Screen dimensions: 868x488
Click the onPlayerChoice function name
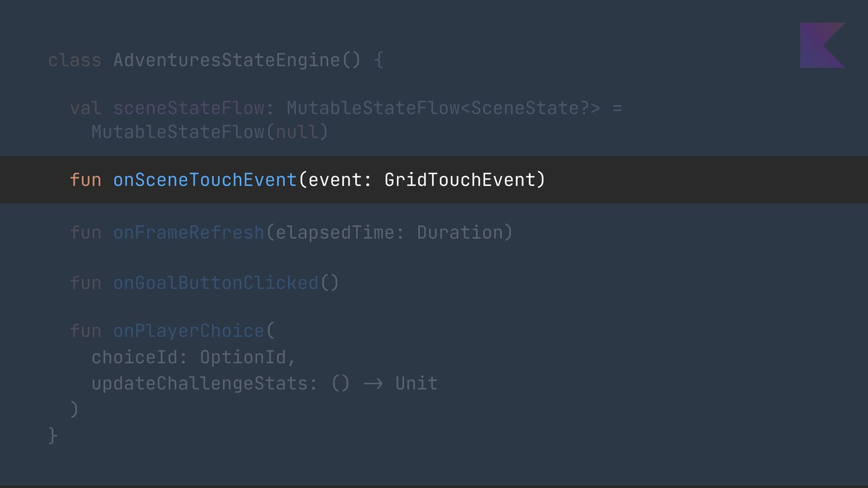pyautogui.click(x=189, y=331)
